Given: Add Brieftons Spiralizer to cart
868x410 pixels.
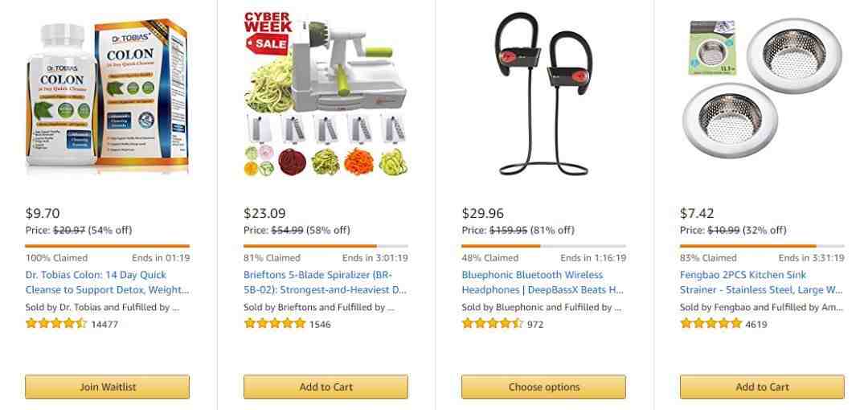Looking at the screenshot, I should click(x=325, y=387).
